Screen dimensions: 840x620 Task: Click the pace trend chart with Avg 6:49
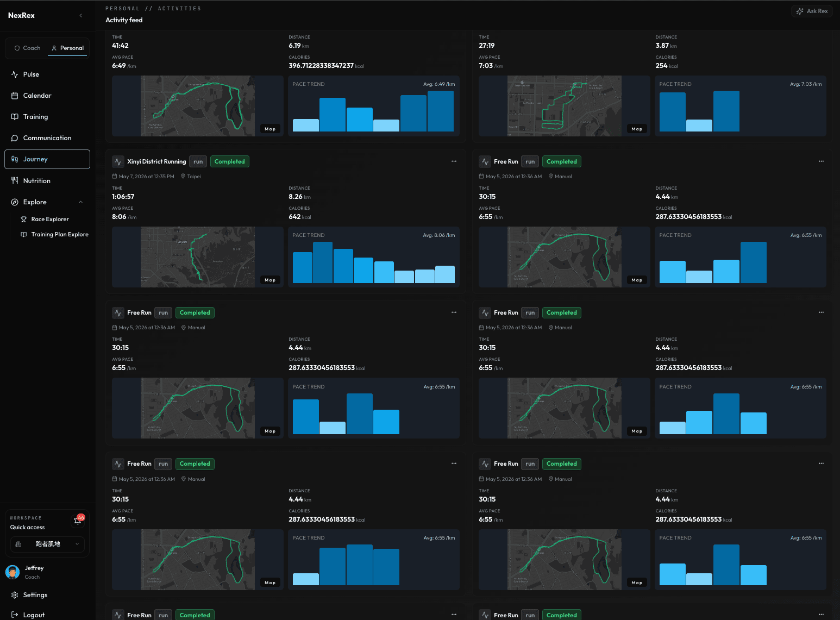click(374, 106)
